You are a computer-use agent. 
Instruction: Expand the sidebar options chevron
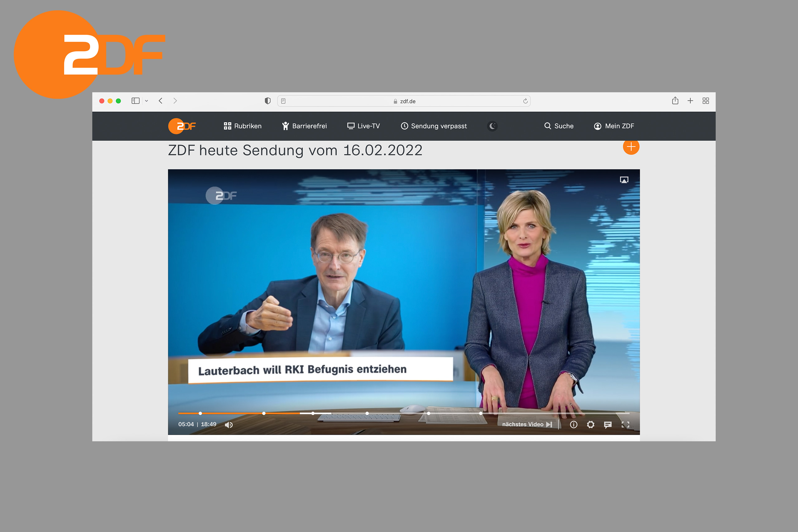point(147,101)
